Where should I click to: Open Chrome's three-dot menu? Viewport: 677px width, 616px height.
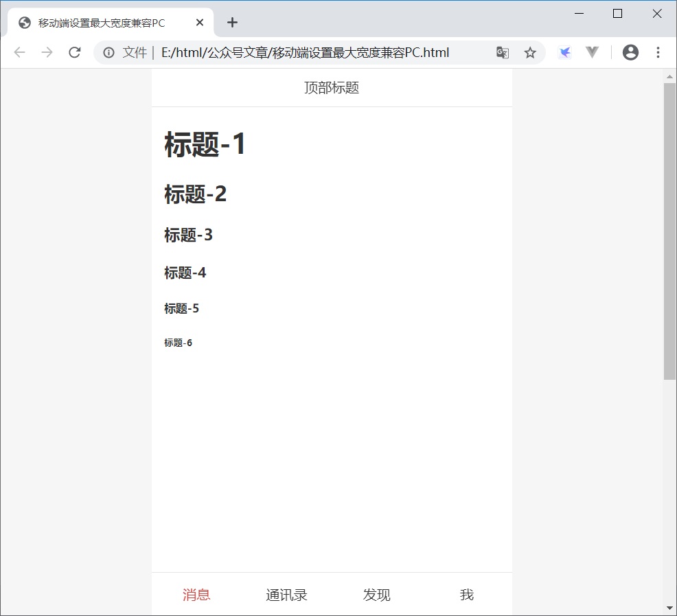[658, 52]
